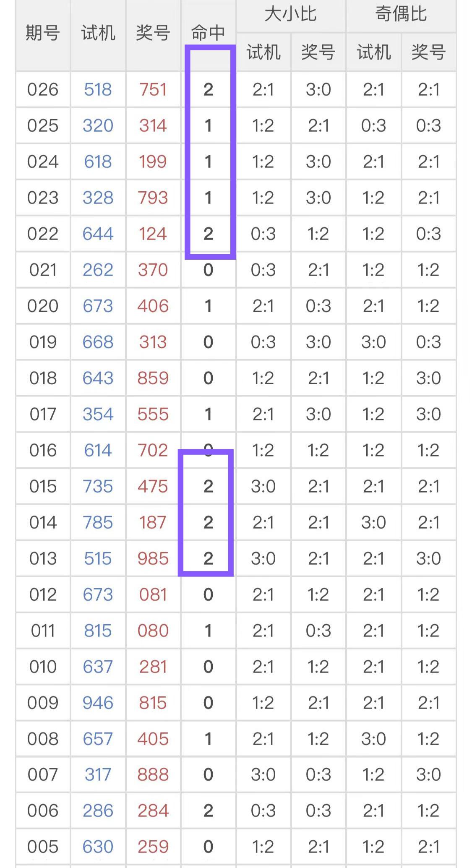Click blue trial number 946

point(98,703)
